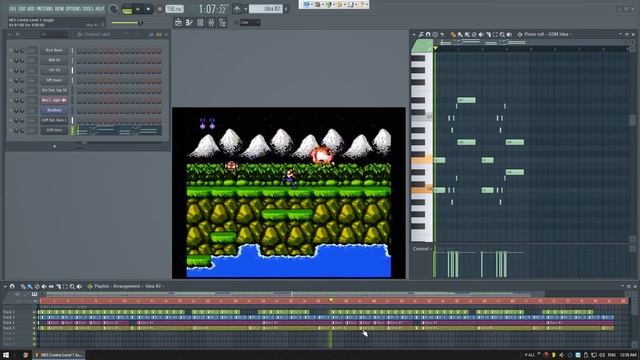Open the channel rack options menu arrow
640x360 pixels.
[10, 35]
